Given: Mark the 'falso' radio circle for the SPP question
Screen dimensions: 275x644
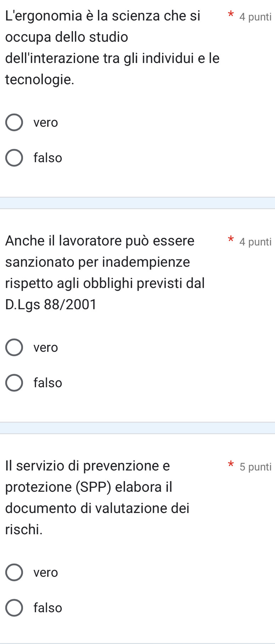Looking at the screenshot, I should [14, 608].
